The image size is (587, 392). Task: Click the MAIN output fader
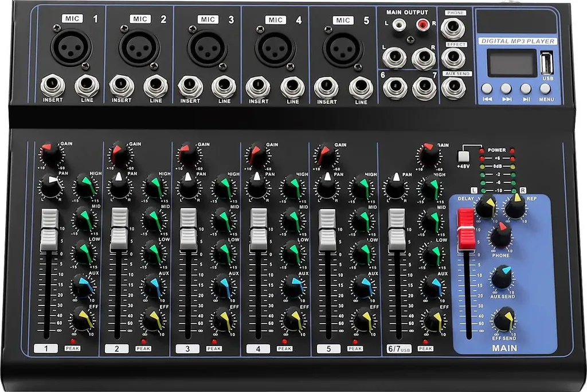pyautogui.click(x=467, y=229)
